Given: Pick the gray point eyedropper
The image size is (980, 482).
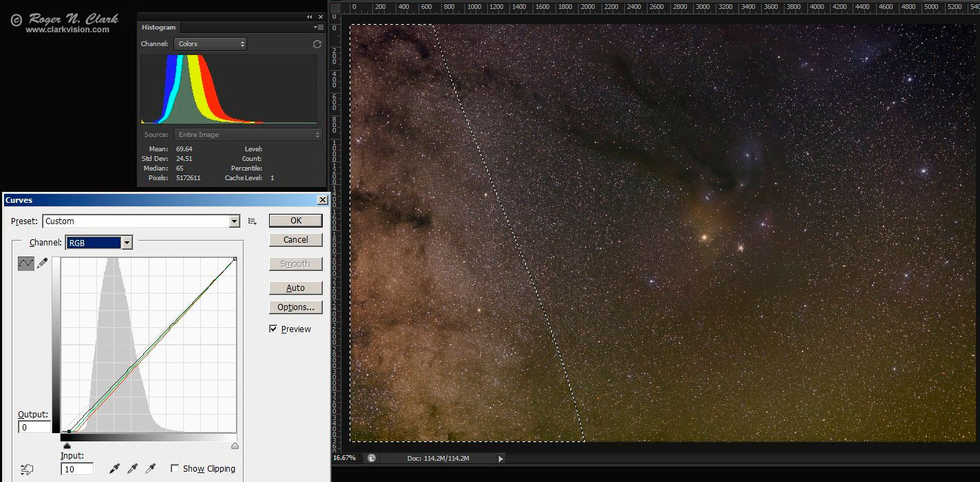Looking at the screenshot, I should [x=132, y=469].
